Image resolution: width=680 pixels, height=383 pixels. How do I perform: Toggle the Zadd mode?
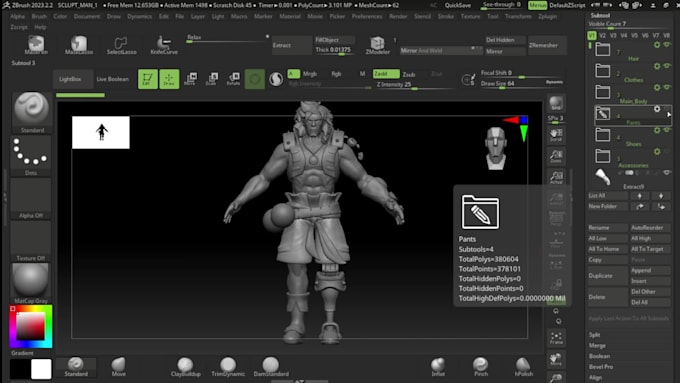386,74
